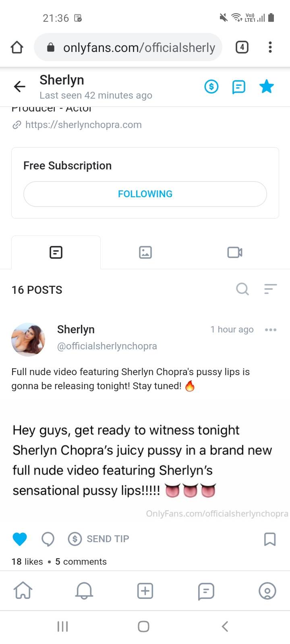
Task: Toggle the blue heart like on post
Action: click(20, 539)
